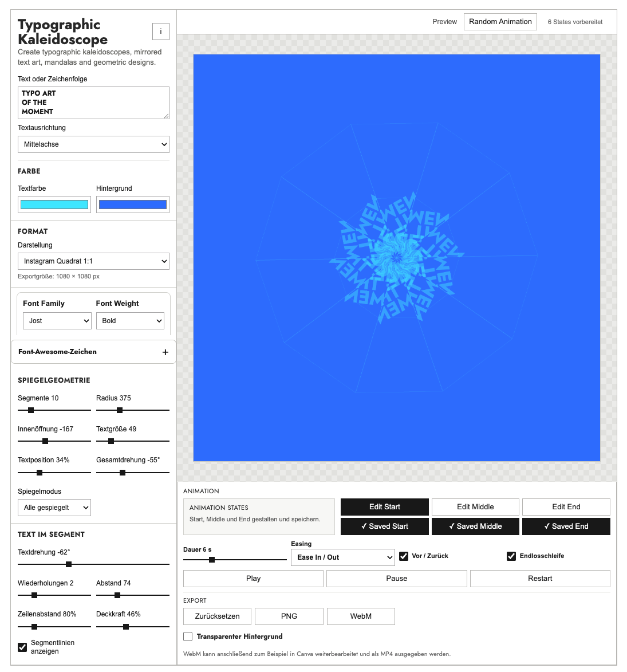627x672 pixels.
Task: Click the Random Animation button
Action: (x=500, y=21)
